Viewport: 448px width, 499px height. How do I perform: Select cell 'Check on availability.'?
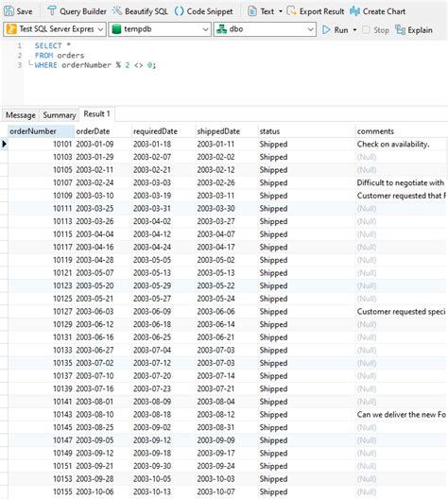tap(402, 144)
